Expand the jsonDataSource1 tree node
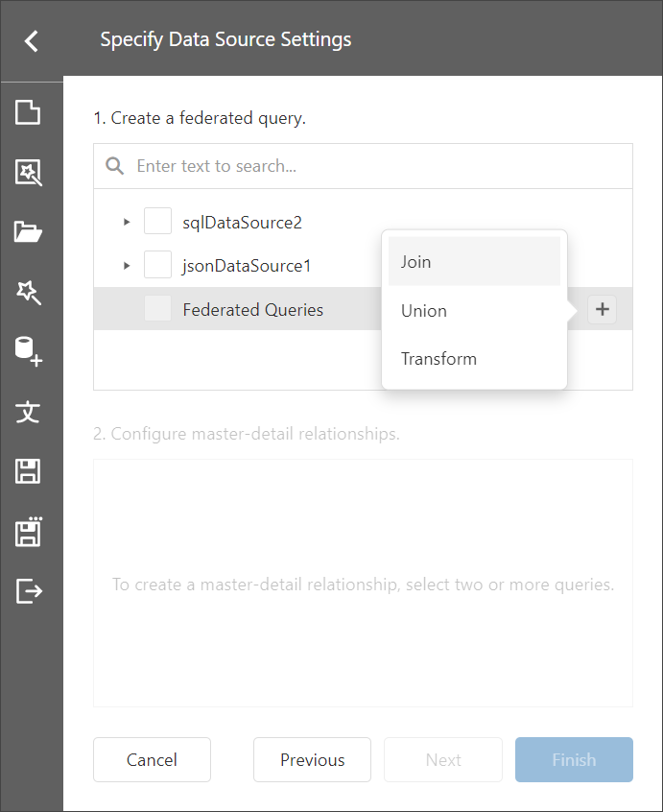Image resolution: width=663 pixels, height=812 pixels. pyautogui.click(x=127, y=265)
